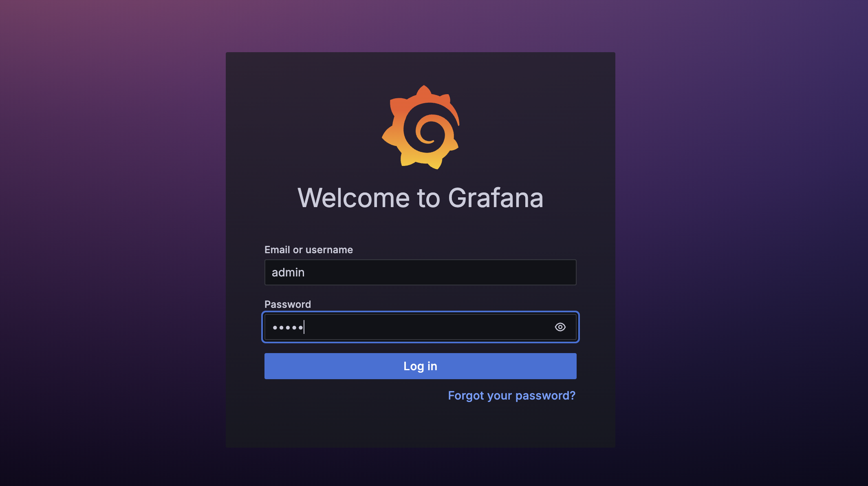Click the Grafana logo
The height and width of the screenshot is (486, 868).
pos(421,127)
